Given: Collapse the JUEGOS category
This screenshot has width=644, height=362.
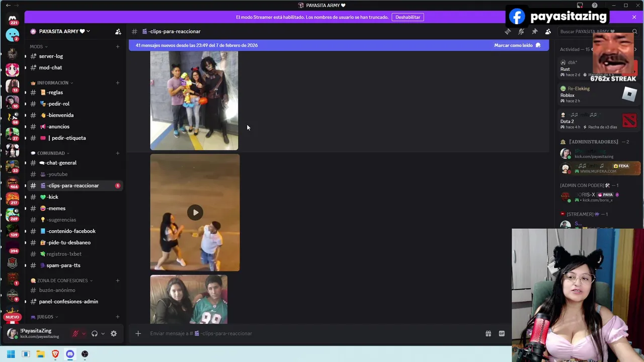Looking at the screenshot, I should 44,317.
